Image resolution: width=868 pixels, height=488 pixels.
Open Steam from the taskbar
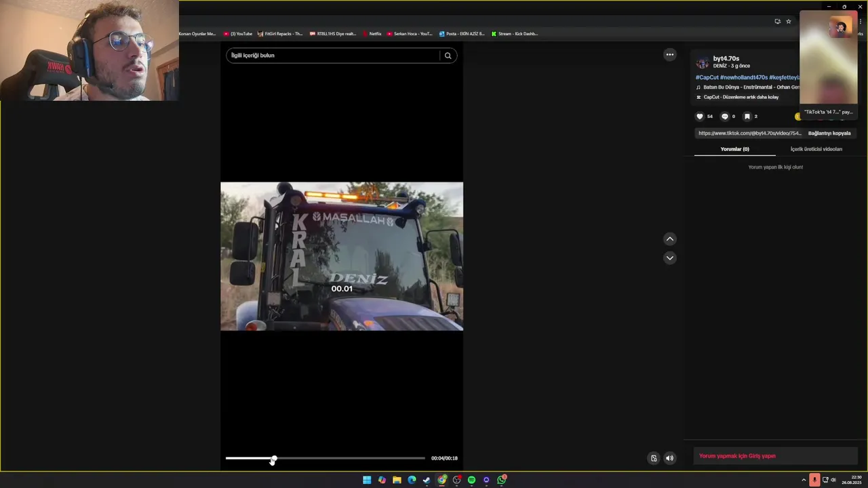427,480
